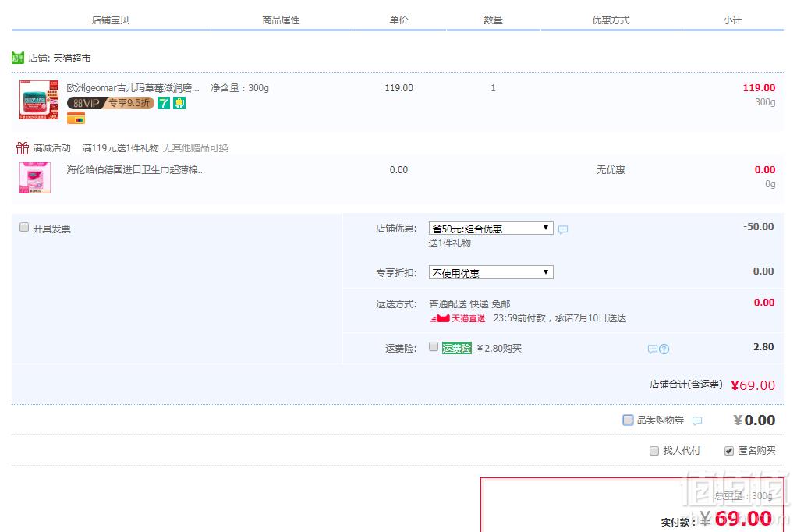Open the geomar scrub product thumbnail
Screen dimensions: 797x532
[39, 100]
